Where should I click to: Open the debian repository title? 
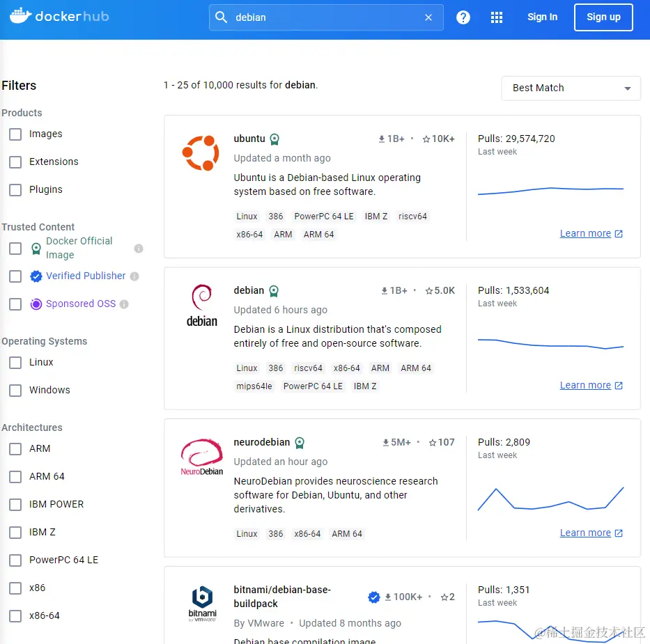(249, 291)
